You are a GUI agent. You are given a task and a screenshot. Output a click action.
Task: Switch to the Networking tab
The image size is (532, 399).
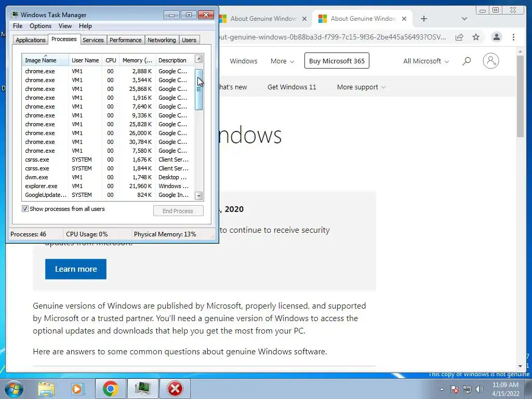(x=162, y=40)
